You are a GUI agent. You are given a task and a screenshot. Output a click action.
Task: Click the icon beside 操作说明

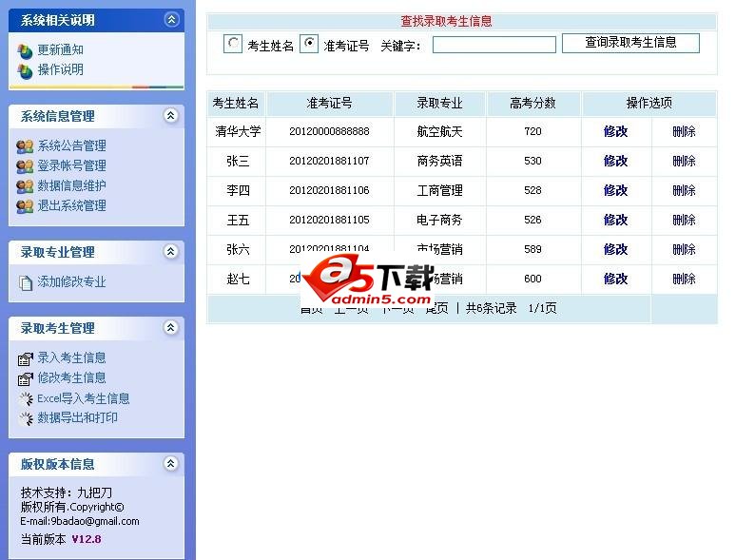25,71
